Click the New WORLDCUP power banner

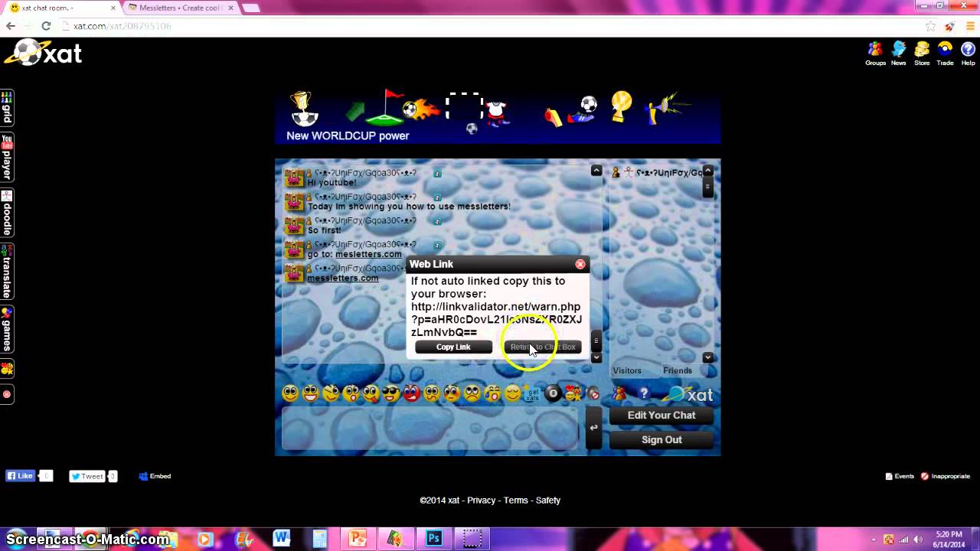(498, 116)
